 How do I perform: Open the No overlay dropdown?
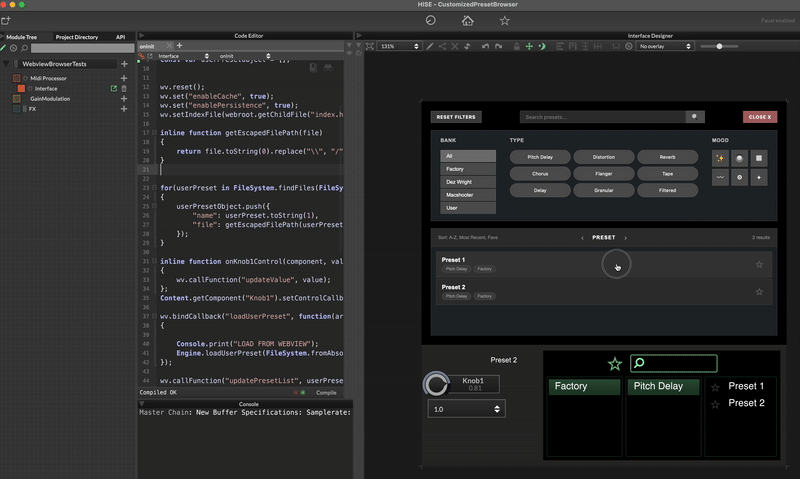663,46
